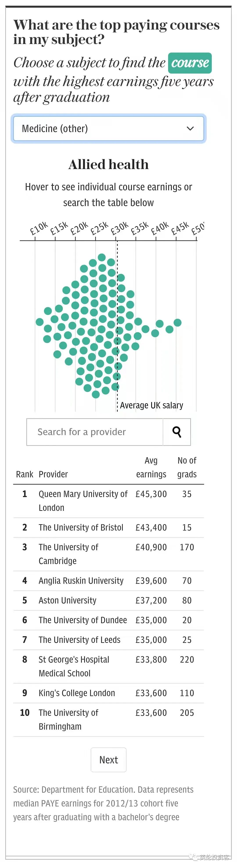Select the topmost dot in the chart
The image size is (237, 868).
click(102, 258)
